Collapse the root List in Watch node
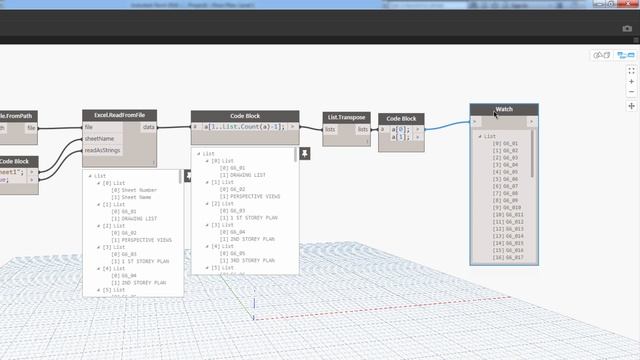Image resolution: width=640 pixels, height=360 pixels. [x=480, y=136]
